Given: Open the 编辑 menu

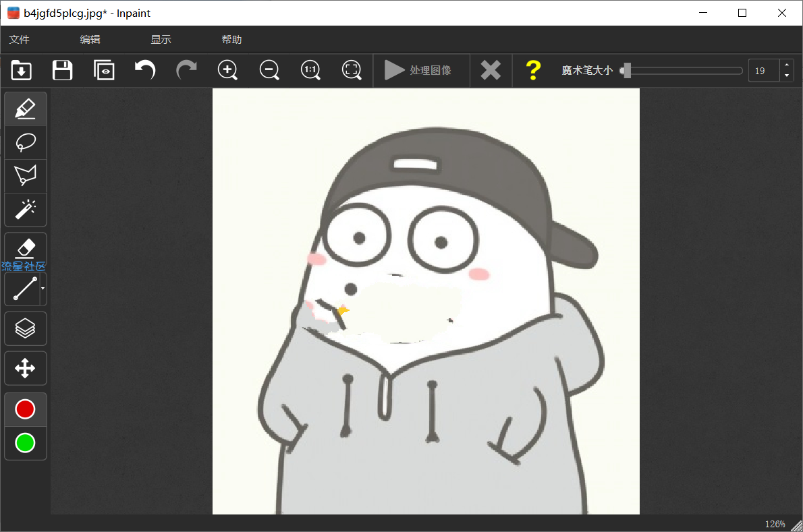Looking at the screenshot, I should point(90,39).
